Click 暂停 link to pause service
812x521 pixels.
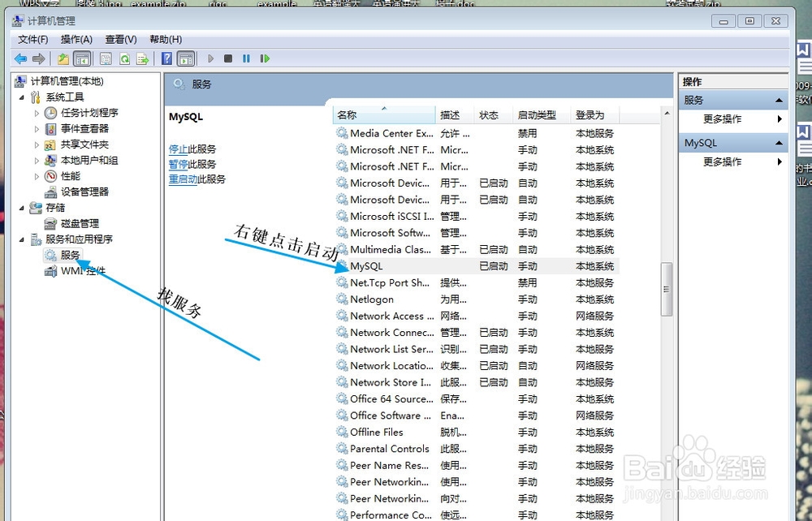pos(178,164)
